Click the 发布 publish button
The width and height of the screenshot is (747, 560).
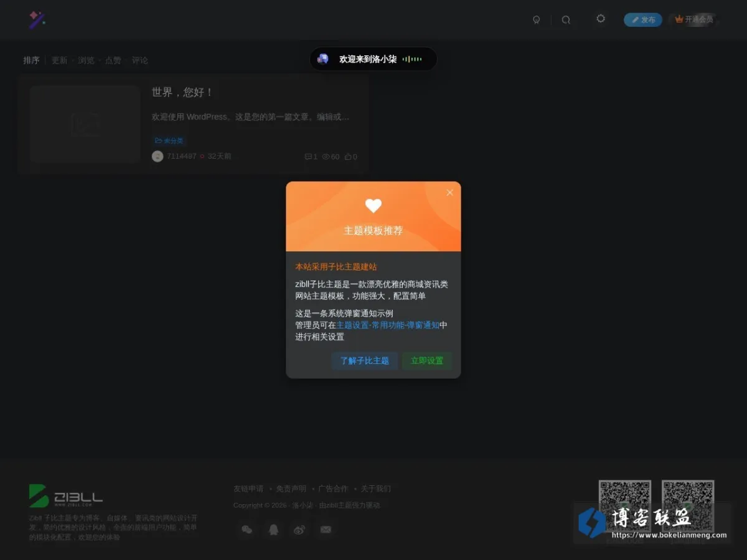pos(643,20)
